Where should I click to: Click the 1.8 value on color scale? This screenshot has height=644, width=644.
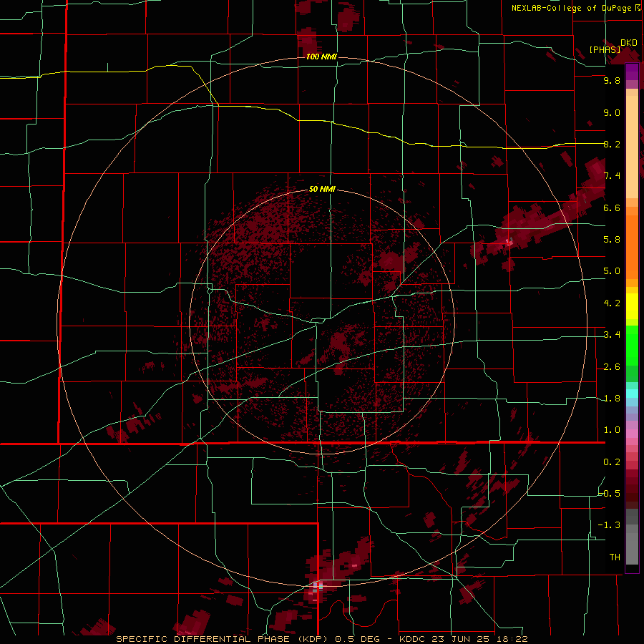[x=612, y=399]
